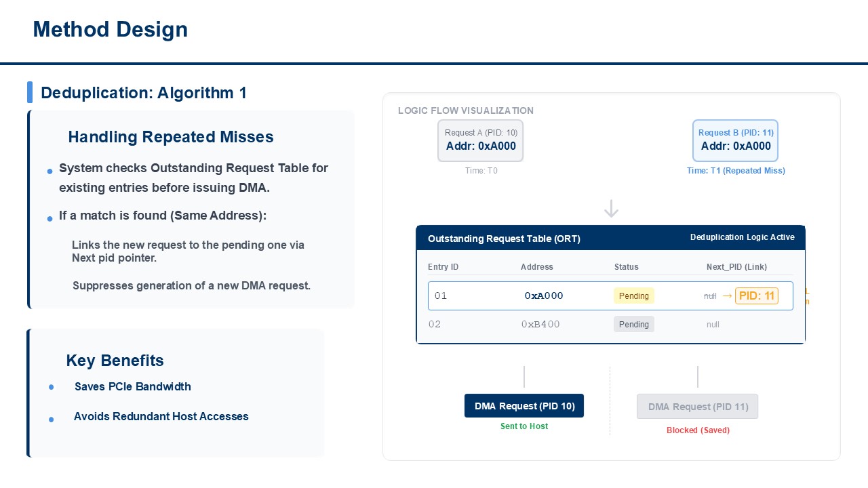
Task: Select the 0xB400 address cell
Action: tap(540, 324)
